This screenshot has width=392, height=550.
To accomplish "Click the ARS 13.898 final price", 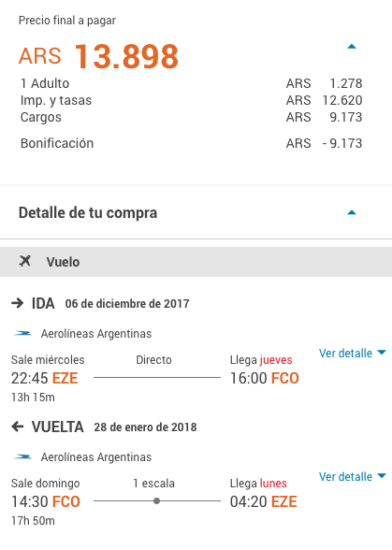I will click(98, 56).
